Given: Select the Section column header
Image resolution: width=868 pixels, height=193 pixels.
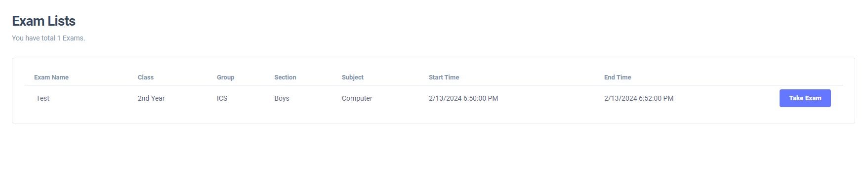Looking at the screenshot, I should [x=285, y=77].
